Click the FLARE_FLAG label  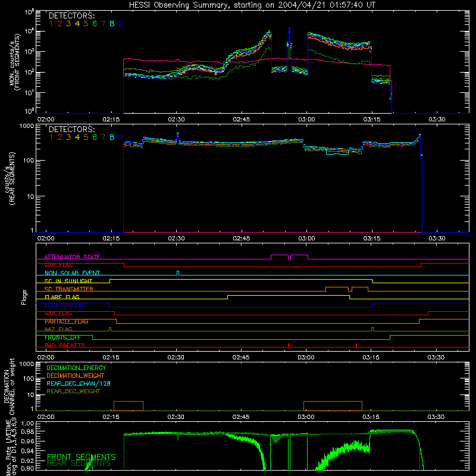[x=62, y=297]
